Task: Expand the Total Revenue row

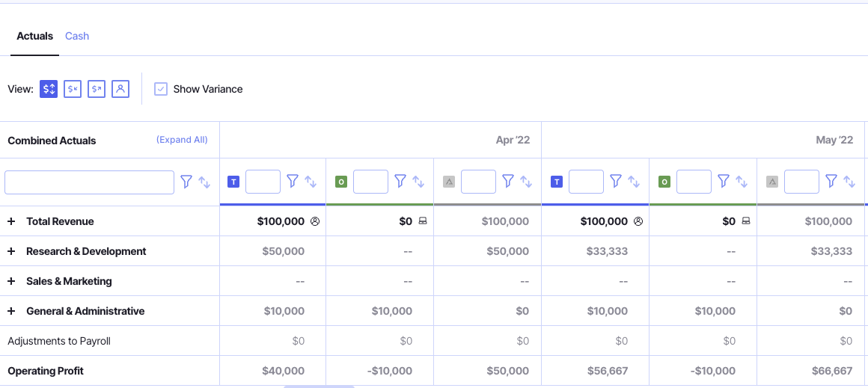Action: [x=11, y=221]
